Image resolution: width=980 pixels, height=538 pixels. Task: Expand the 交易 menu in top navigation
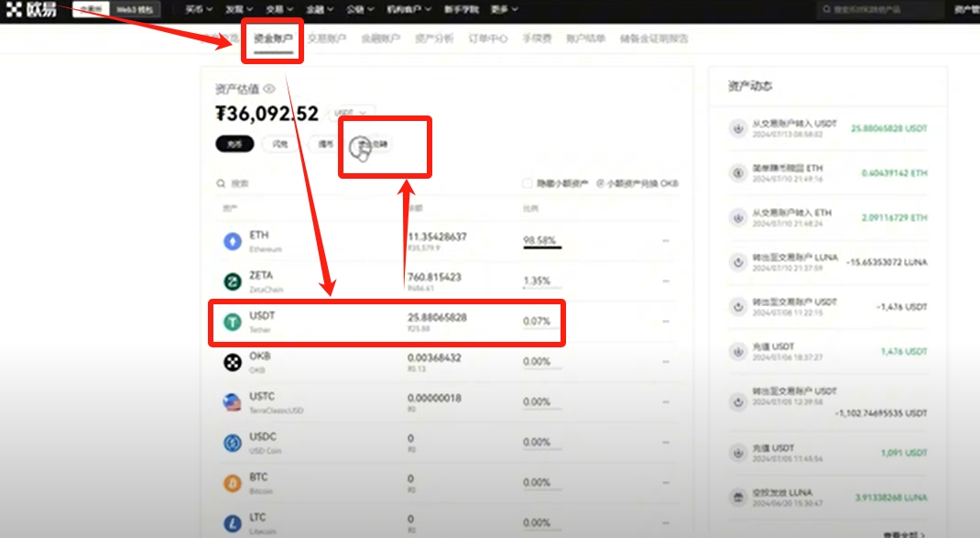point(278,9)
